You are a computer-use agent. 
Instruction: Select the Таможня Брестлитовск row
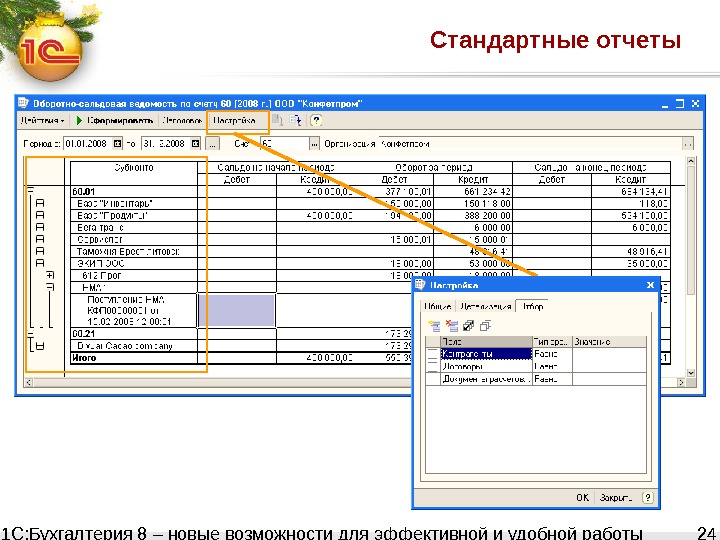134,252
